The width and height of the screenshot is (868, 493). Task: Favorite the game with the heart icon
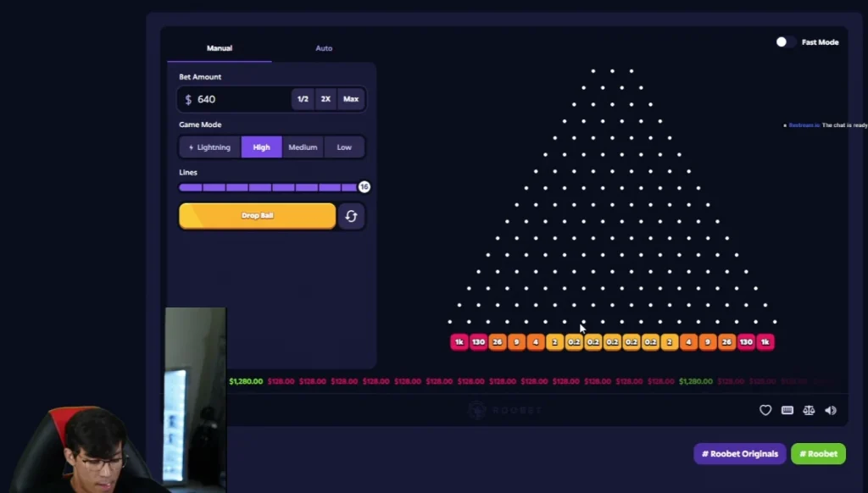[765, 410]
